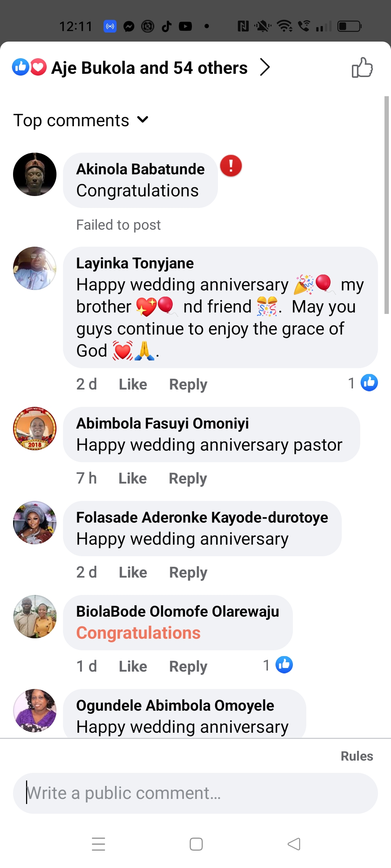Open Akinola Babatunde's profile picture
The image size is (391, 868).
tap(35, 174)
